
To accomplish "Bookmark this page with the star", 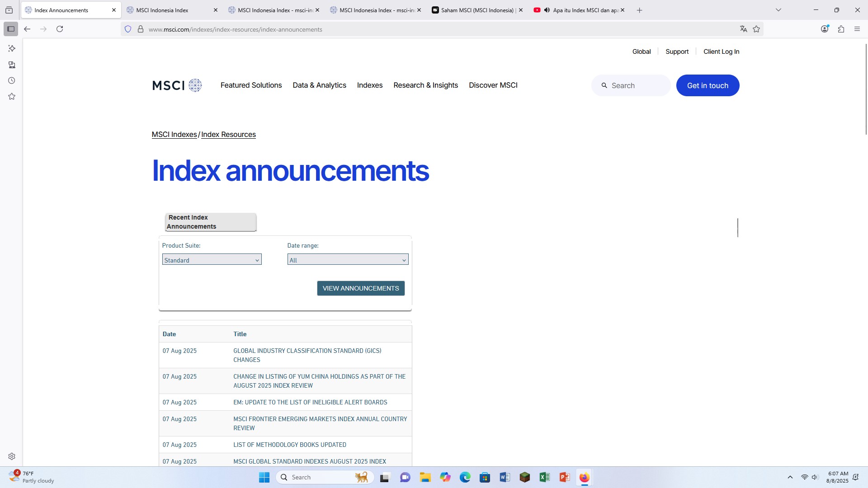I will tap(756, 29).
